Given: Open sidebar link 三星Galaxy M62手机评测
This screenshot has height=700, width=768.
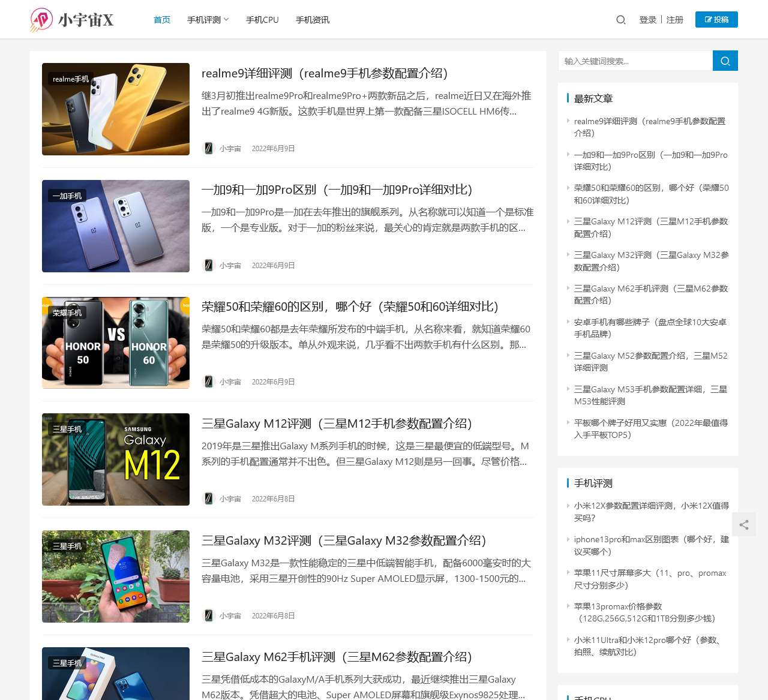Looking at the screenshot, I should [651, 295].
